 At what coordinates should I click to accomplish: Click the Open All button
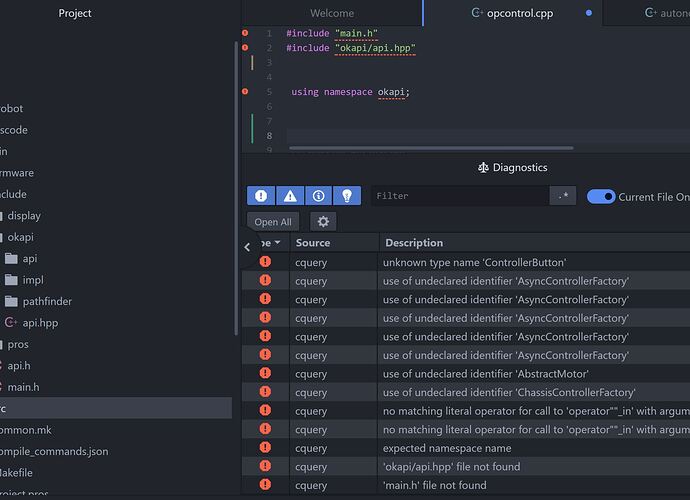[273, 222]
